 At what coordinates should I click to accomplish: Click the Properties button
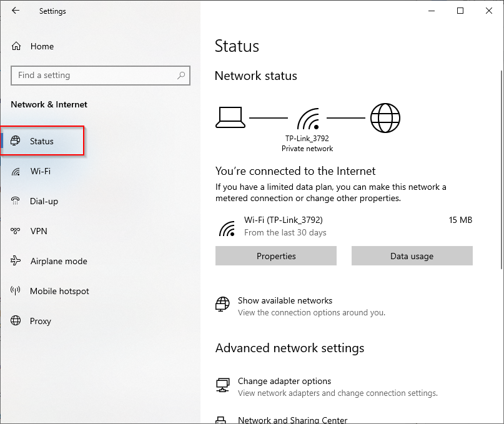(276, 256)
